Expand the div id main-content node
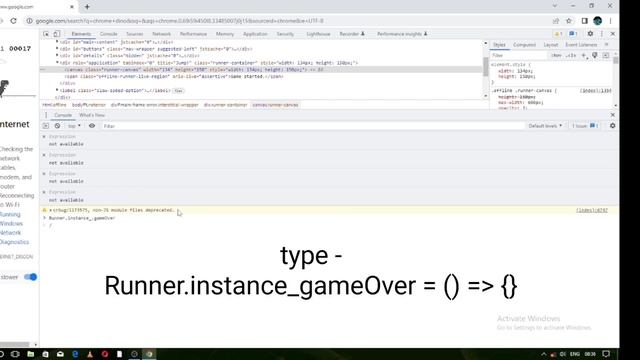The width and height of the screenshot is (640, 360). pos(57,42)
